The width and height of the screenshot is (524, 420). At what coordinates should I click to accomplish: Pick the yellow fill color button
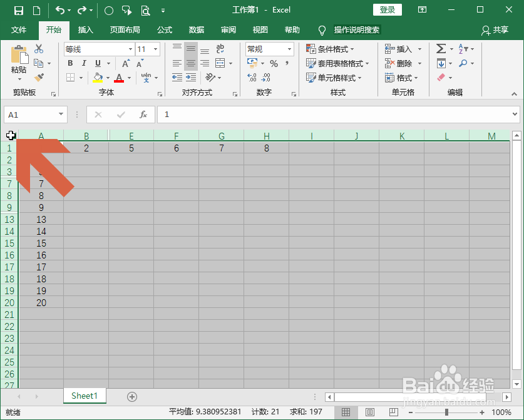98,78
